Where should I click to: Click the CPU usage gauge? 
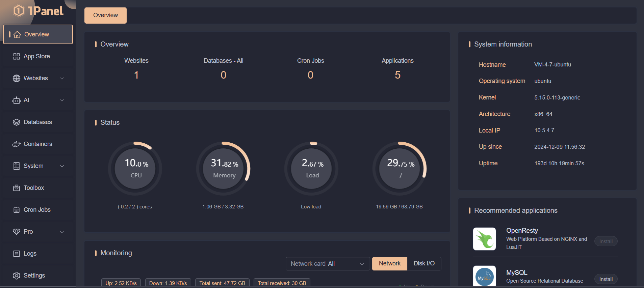point(135,169)
